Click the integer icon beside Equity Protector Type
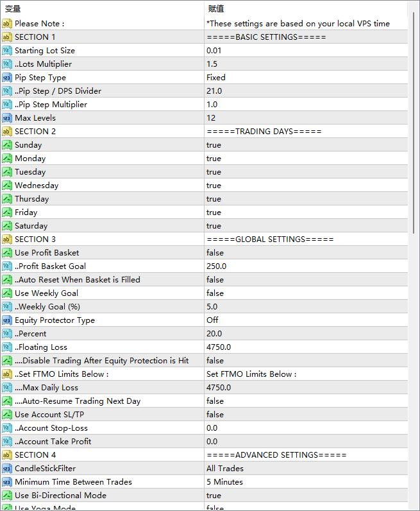Image resolution: width=420 pixels, height=511 pixels. point(7,320)
